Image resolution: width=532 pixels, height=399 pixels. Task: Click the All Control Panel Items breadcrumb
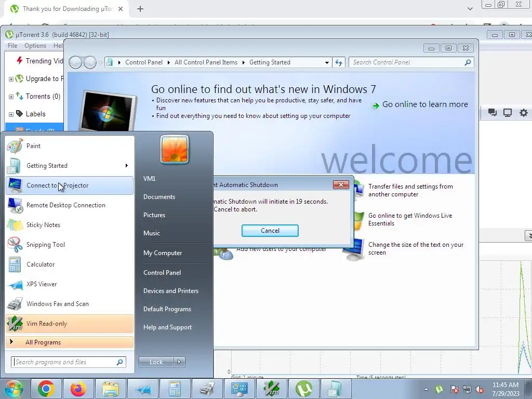coord(206,62)
